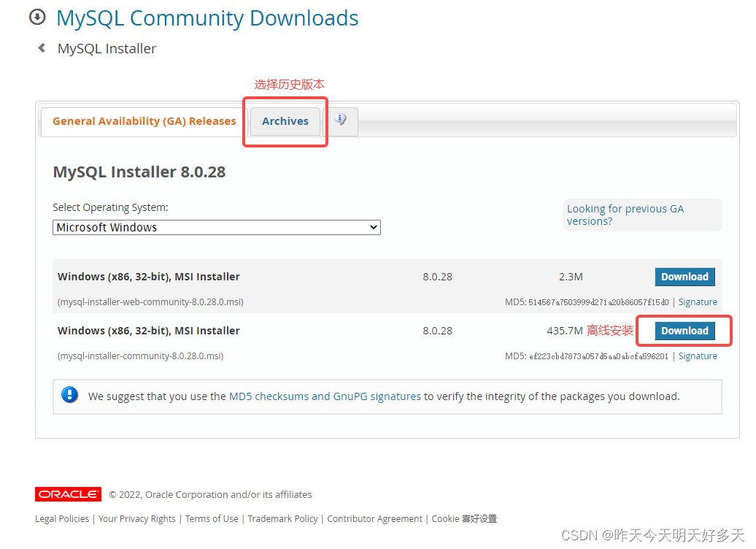Switch to the Archives tab
Screen dimensions: 756x549
285,121
